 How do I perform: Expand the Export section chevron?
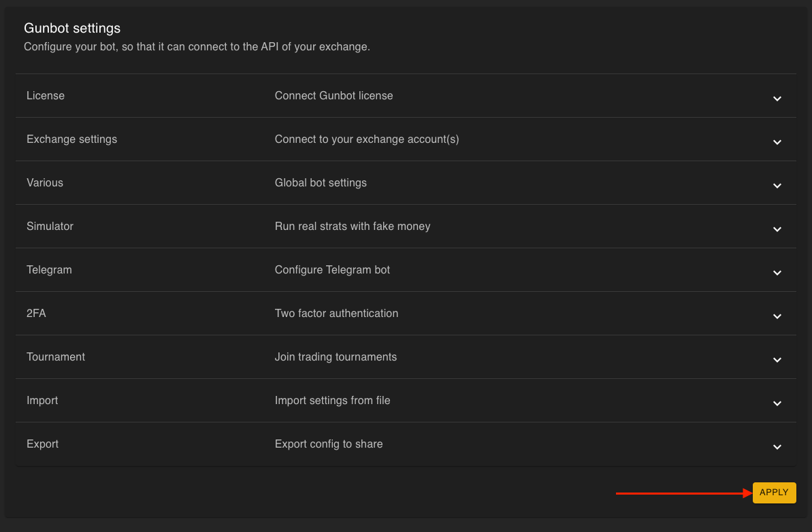(777, 446)
